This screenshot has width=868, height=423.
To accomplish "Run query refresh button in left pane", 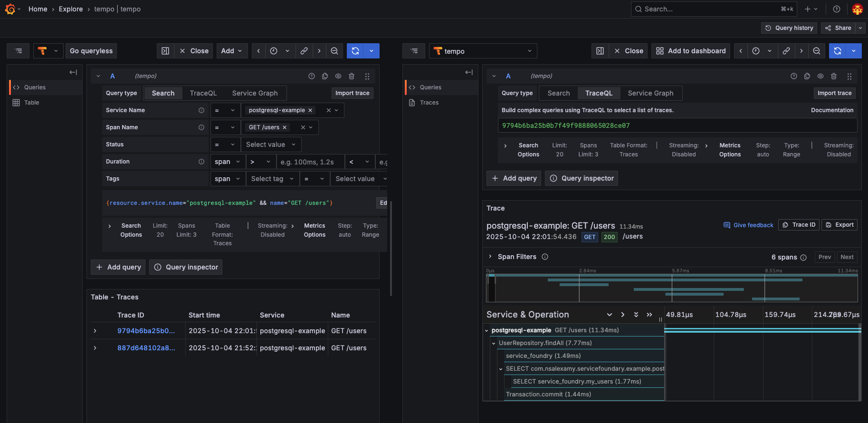I will point(355,51).
